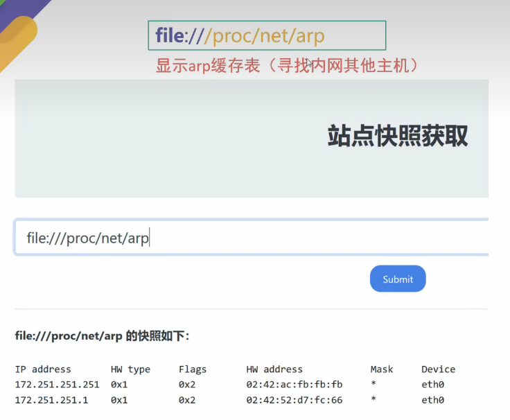The image size is (510, 420).
Task: Click the Flags column header
Action: point(193,369)
